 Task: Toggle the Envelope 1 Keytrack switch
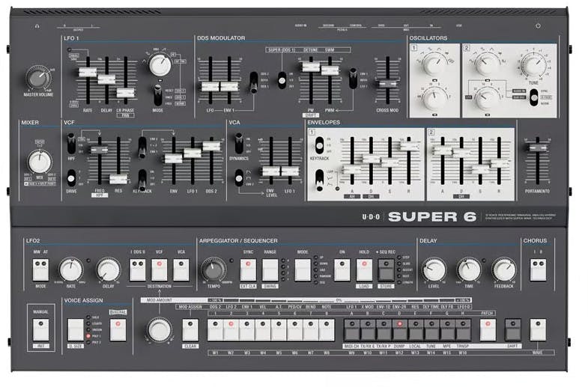319,145
